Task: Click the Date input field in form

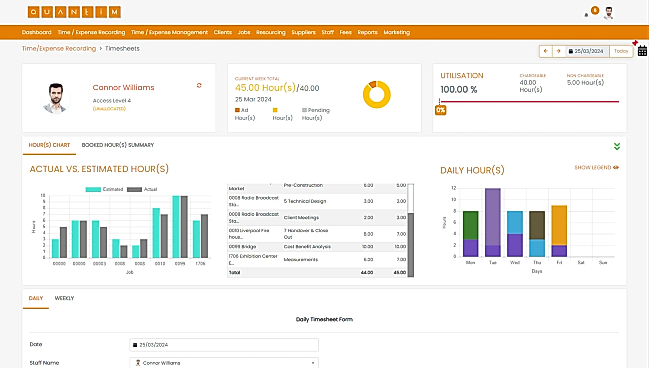Action: (224, 344)
